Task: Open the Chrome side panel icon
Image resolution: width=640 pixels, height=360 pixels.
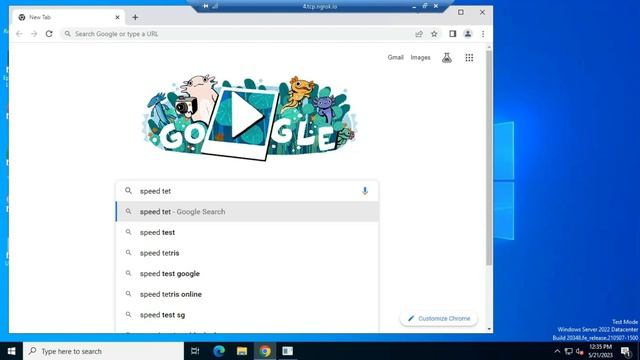Action: (452, 34)
